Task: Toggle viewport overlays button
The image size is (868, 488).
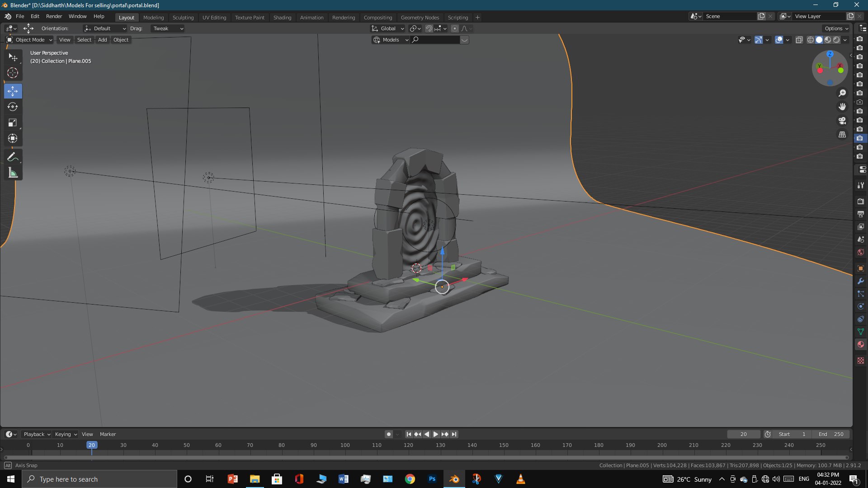Action: (779, 40)
